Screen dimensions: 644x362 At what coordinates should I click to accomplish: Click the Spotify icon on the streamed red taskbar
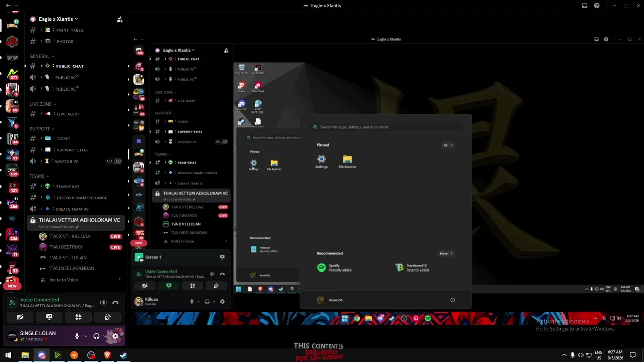(428, 318)
